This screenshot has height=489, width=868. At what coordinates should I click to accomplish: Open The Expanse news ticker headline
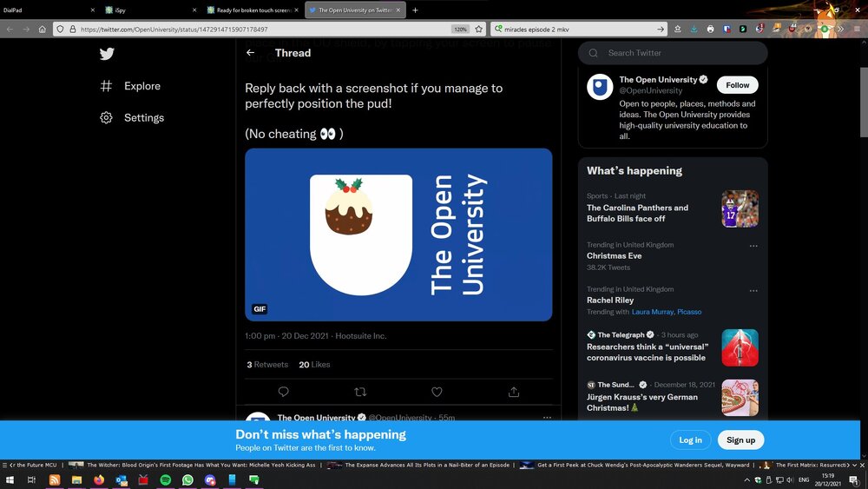[427, 465]
